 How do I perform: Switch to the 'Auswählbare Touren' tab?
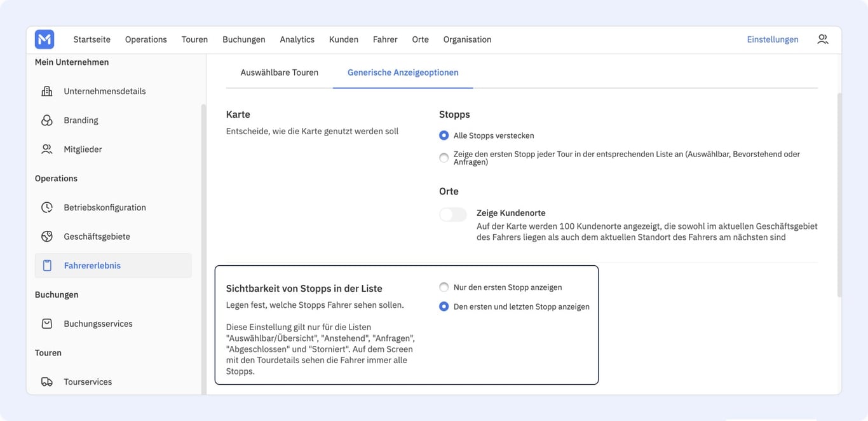[280, 72]
